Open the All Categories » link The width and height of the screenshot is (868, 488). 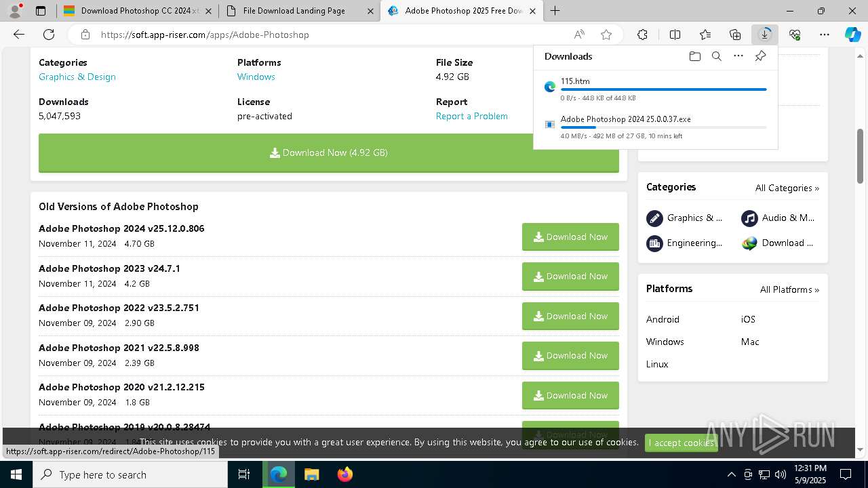[787, 188]
